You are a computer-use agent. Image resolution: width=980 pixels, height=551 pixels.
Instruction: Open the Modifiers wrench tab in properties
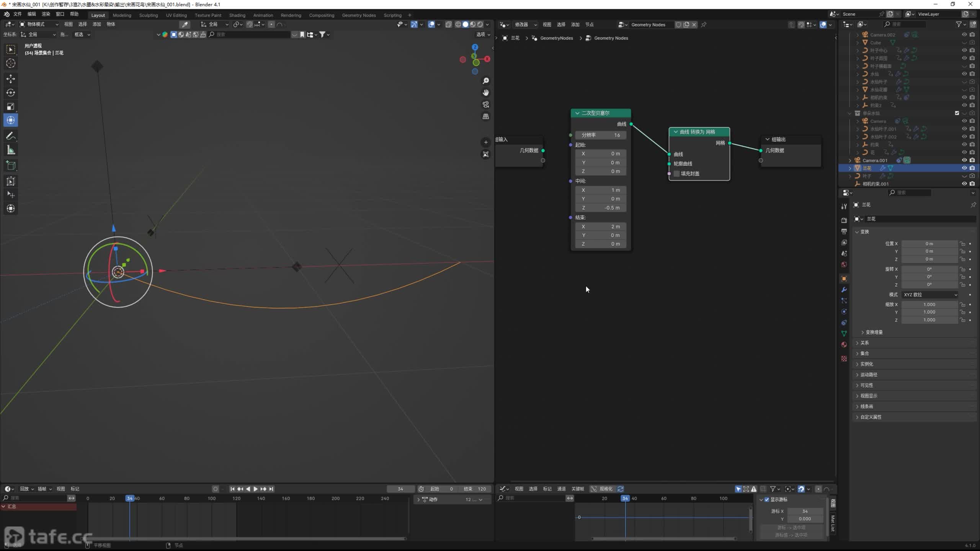(x=844, y=290)
